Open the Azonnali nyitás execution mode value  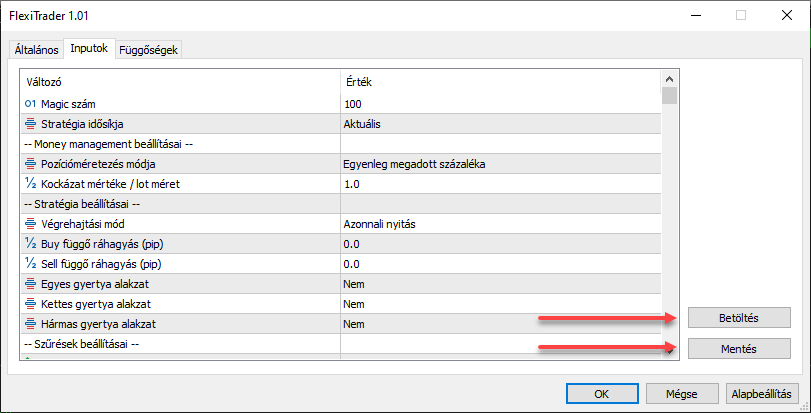click(500, 224)
